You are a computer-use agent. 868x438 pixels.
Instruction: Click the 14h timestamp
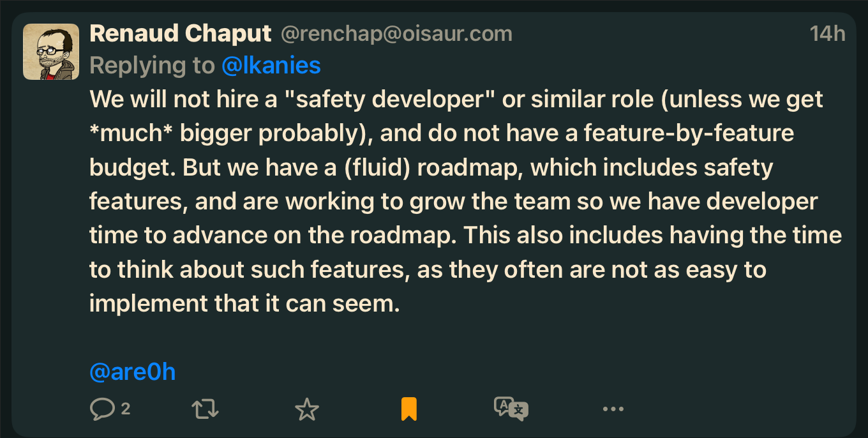[827, 34]
